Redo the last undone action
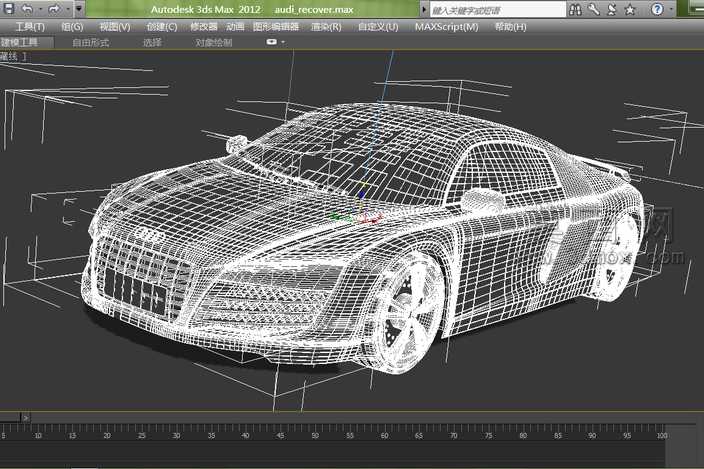Image resolution: width=704 pixels, height=469 pixels. click(x=54, y=9)
